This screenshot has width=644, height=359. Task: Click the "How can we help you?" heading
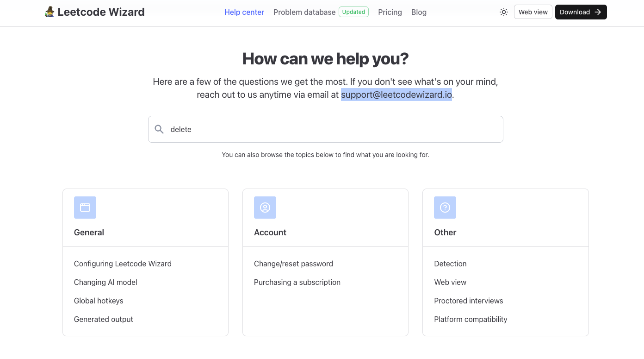coord(326,59)
